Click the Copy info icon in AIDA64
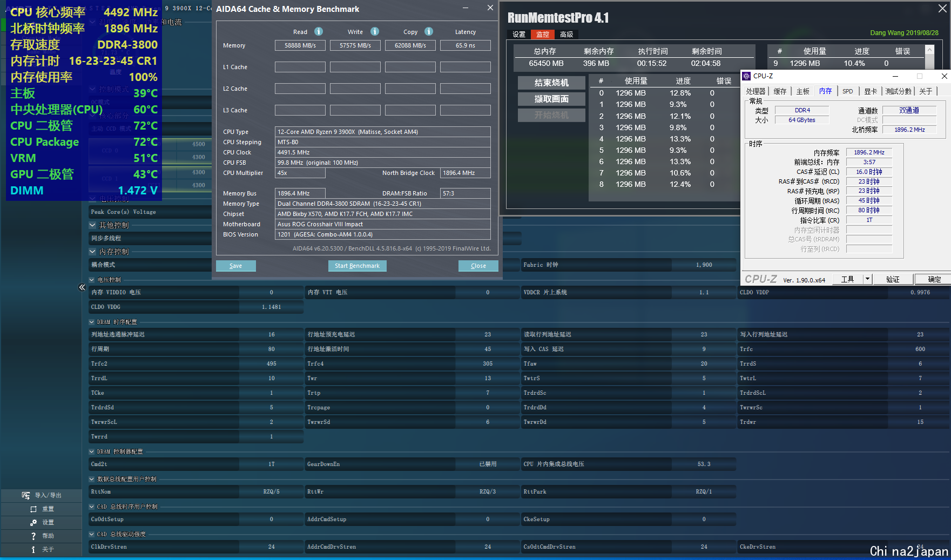This screenshot has width=951, height=560. [429, 31]
